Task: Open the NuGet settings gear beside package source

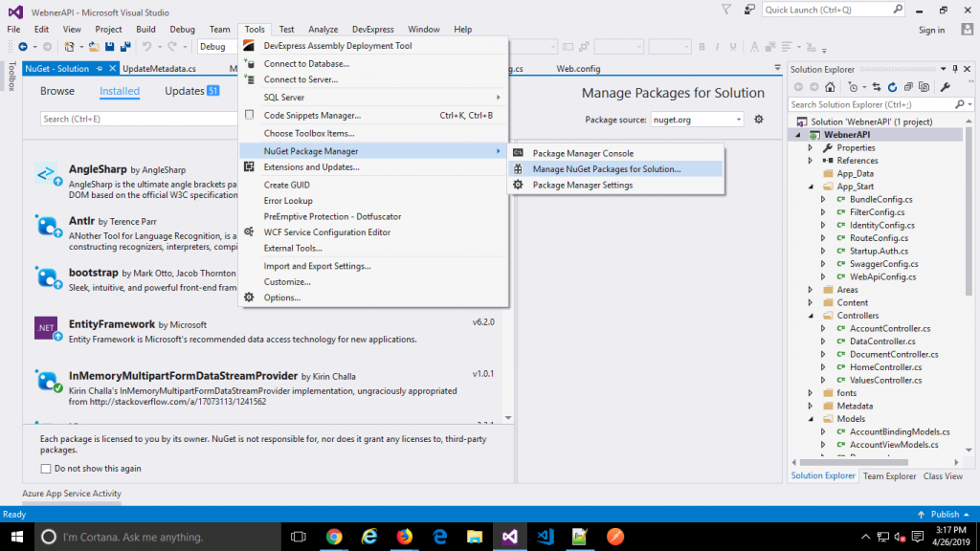Action: point(759,119)
